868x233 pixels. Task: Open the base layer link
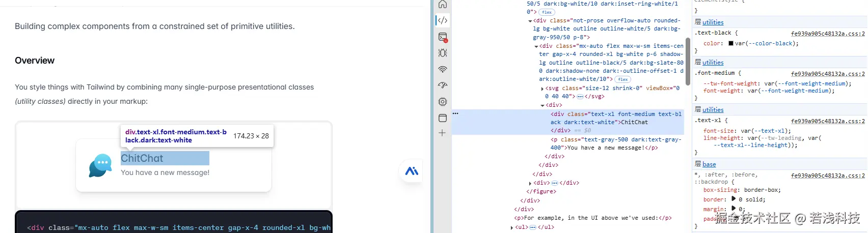pyautogui.click(x=709, y=164)
